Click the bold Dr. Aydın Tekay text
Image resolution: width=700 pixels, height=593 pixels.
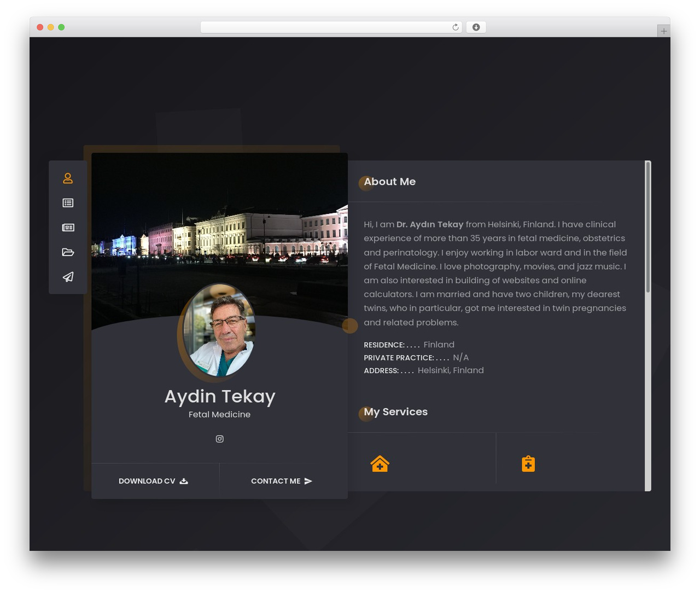(430, 224)
